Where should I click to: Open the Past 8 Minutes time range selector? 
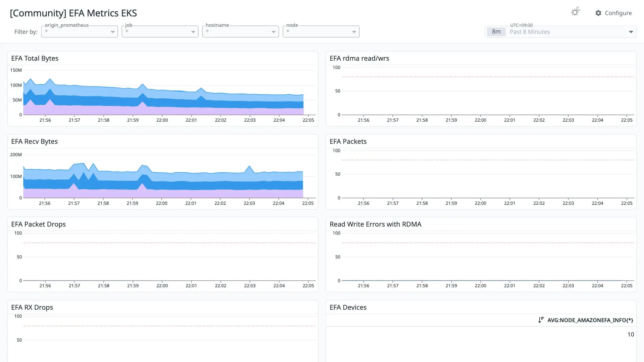click(x=560, y=32)
